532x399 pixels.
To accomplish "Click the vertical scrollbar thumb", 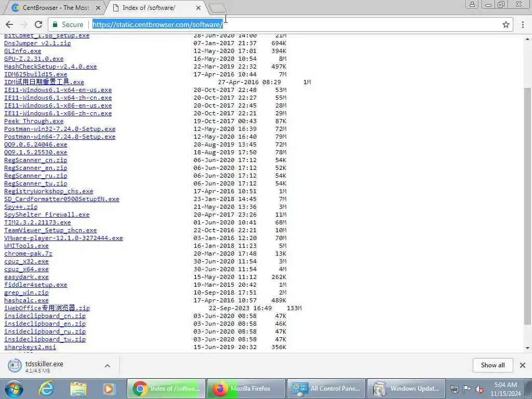I will pos(527,206).
